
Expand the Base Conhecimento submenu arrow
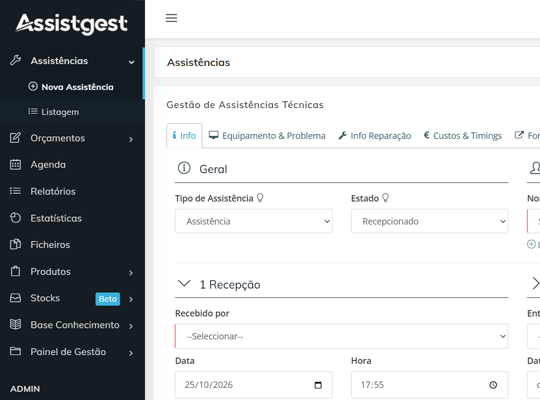(131, 326)
